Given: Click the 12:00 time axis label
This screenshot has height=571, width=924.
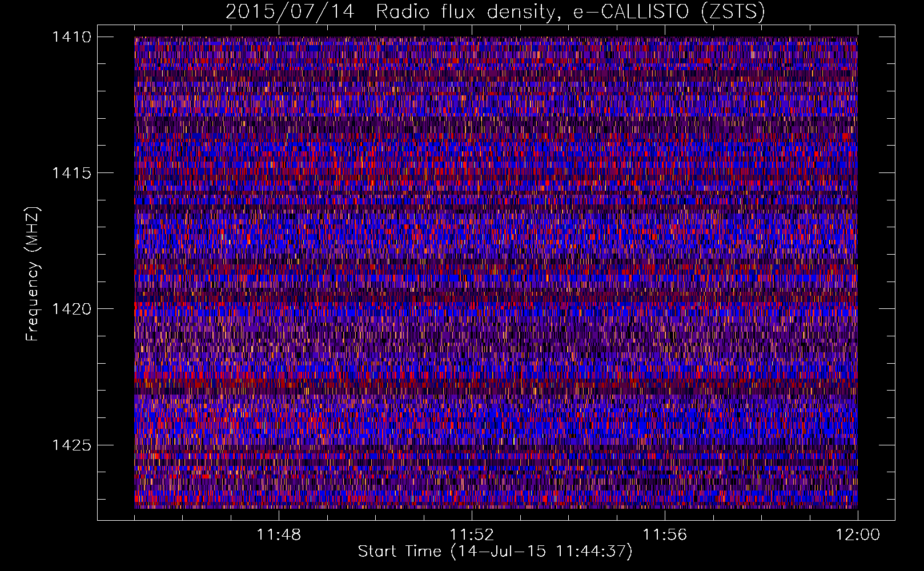Looking at the screenshot, I should pyautogui.click(x=858, y=535).
